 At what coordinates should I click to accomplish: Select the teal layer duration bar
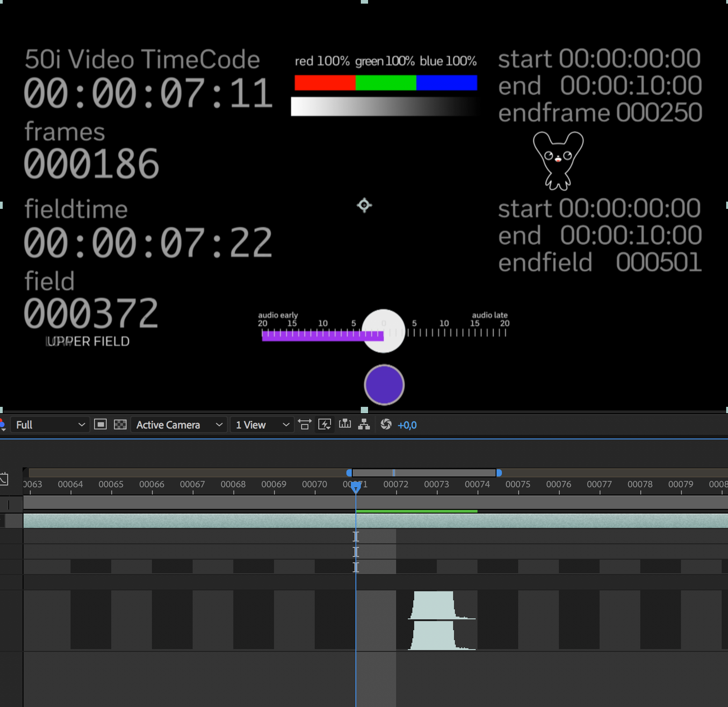pos(375,521)
